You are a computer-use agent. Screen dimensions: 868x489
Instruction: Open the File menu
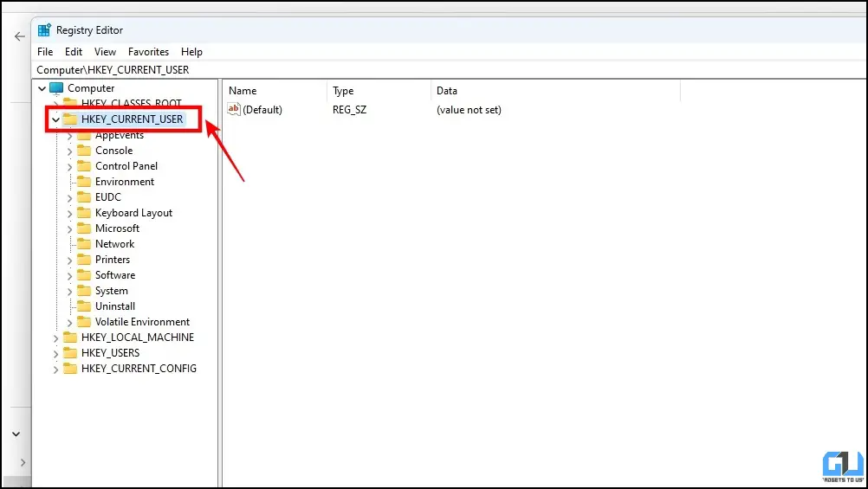click(x=45, y=51)
